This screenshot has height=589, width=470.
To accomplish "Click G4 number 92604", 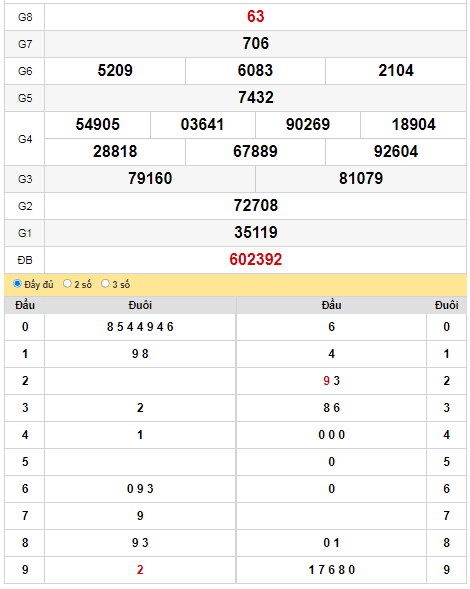I will pyautogui.click(x=396, y=152).
